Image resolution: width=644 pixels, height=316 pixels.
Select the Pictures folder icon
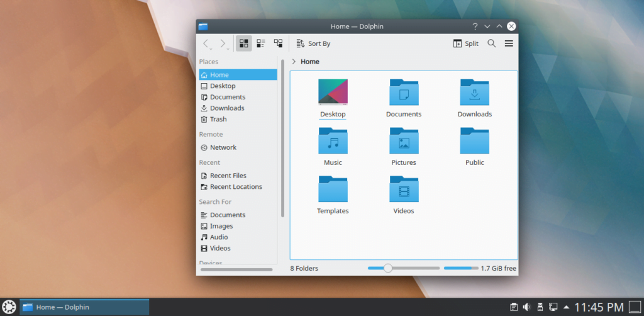tap(404, 140)
